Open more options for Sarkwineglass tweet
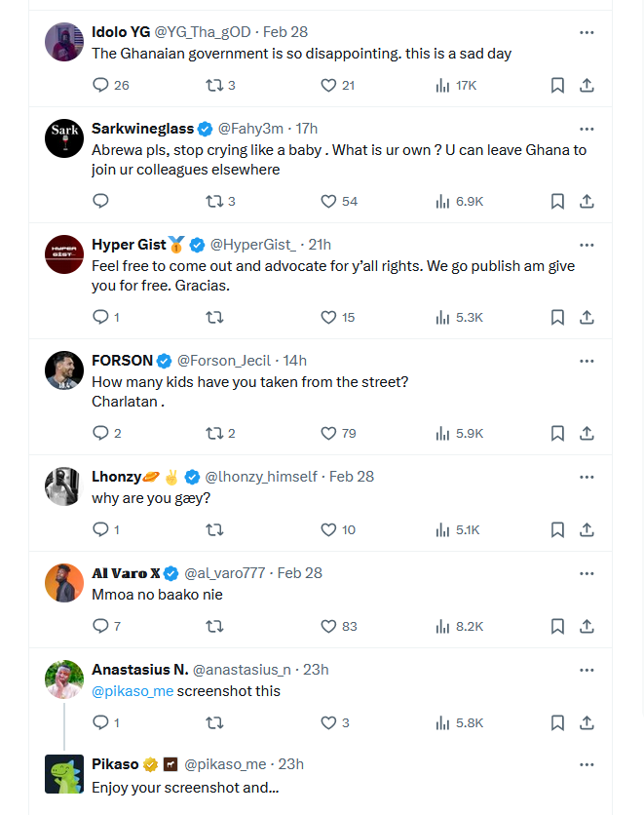The height and width of the screenshot is (815, 644). pos(587,129)
